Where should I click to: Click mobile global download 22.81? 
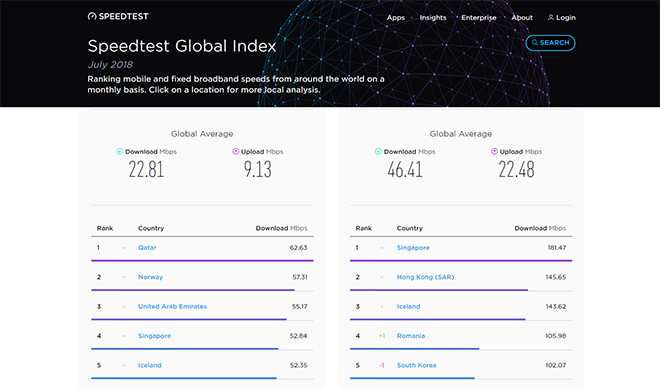pos(146,170)
